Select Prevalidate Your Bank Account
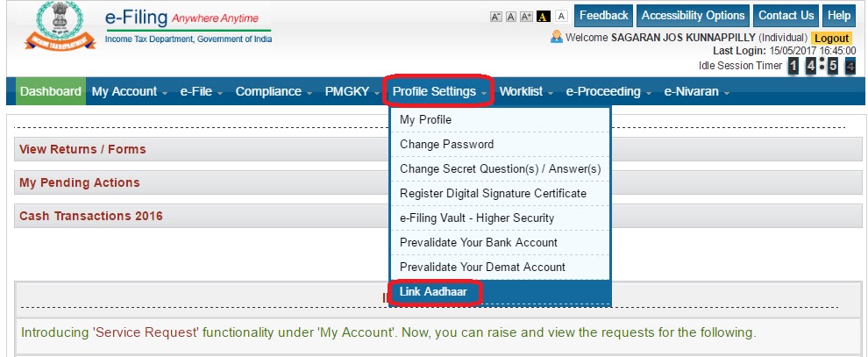The height and width of the screenshot is (357, 868). point(501,242)
